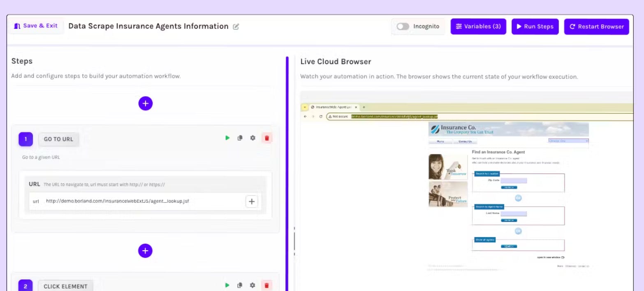Open a new tab in cloud browser
The image size is (644, 291).
tap(364, 107)
